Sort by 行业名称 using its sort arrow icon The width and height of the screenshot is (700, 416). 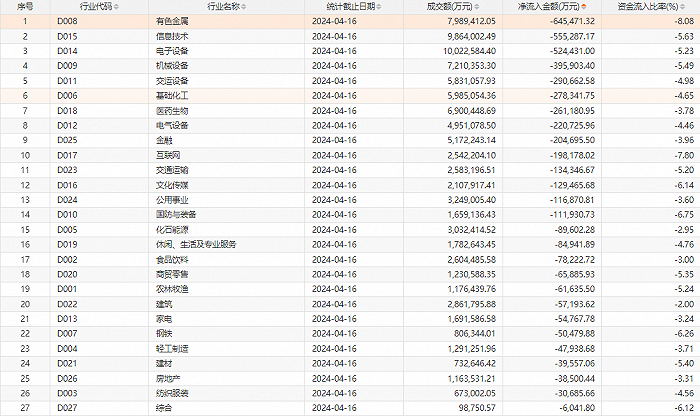244,7
